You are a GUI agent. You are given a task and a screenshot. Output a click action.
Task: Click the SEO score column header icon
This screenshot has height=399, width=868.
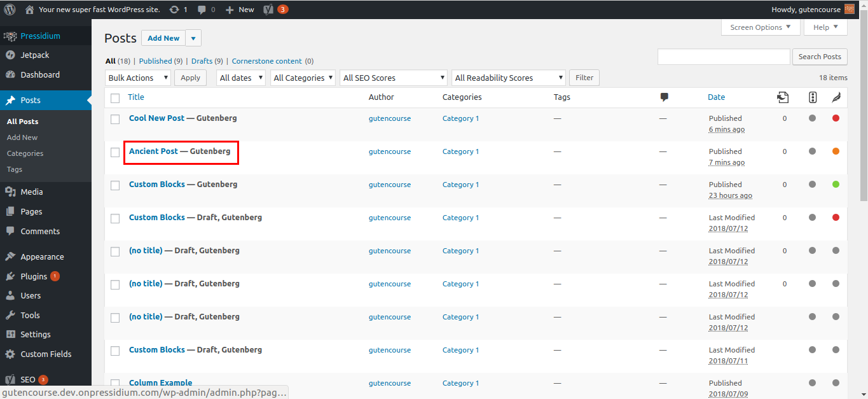pos(813,97)
